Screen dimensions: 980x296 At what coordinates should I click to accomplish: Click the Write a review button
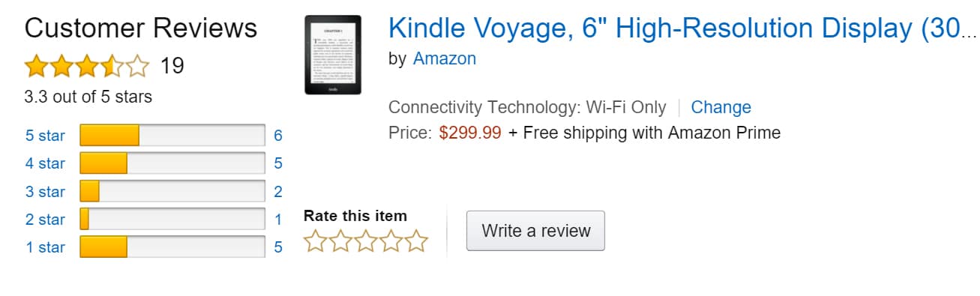click(x=535, y=231)
